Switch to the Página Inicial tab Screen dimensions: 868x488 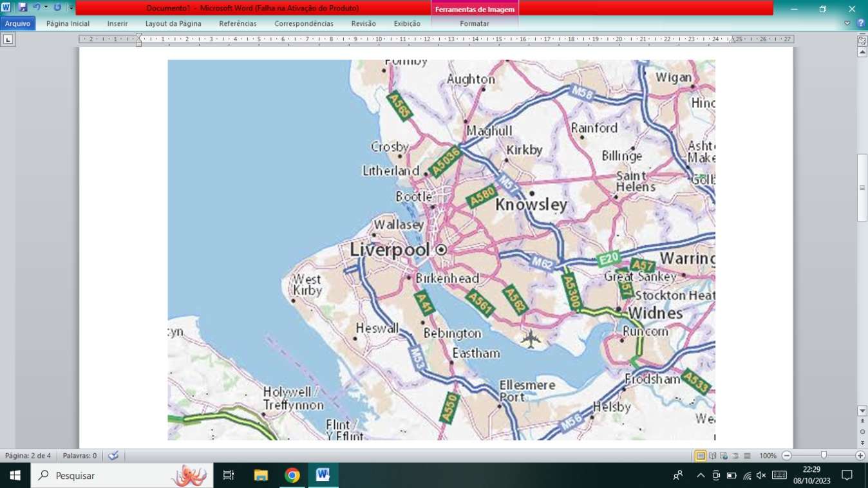tap(68, 23)
